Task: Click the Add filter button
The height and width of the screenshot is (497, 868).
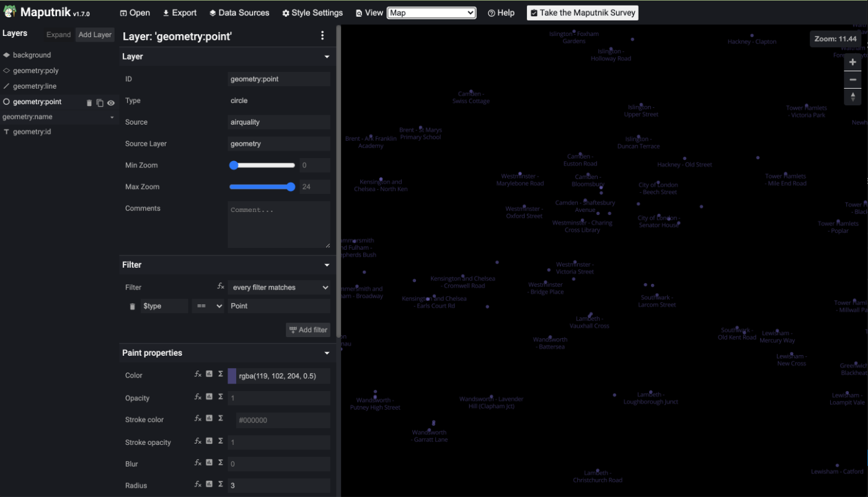Action: (308, 330)
